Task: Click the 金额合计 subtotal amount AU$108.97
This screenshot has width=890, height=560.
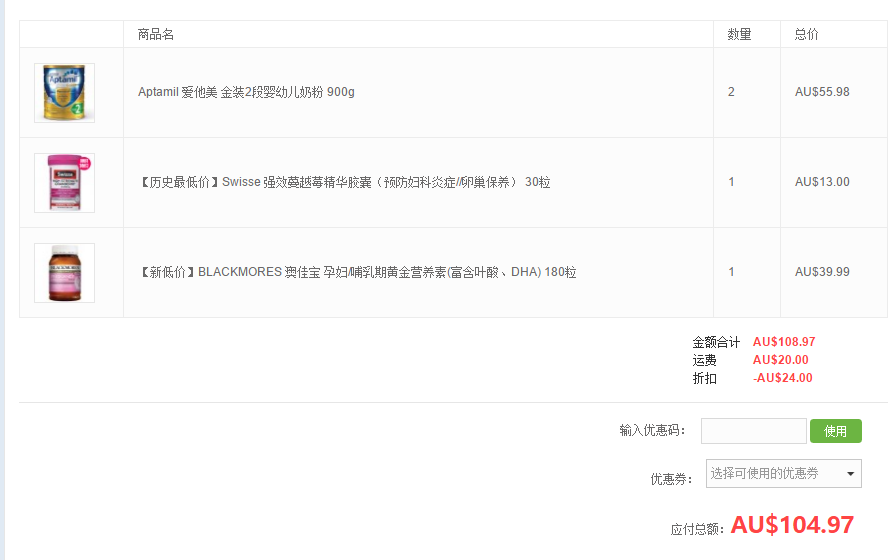Action: point(784,342)
